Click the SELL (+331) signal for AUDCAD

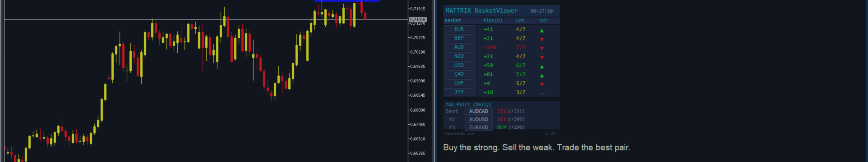(x=511, y=111)
